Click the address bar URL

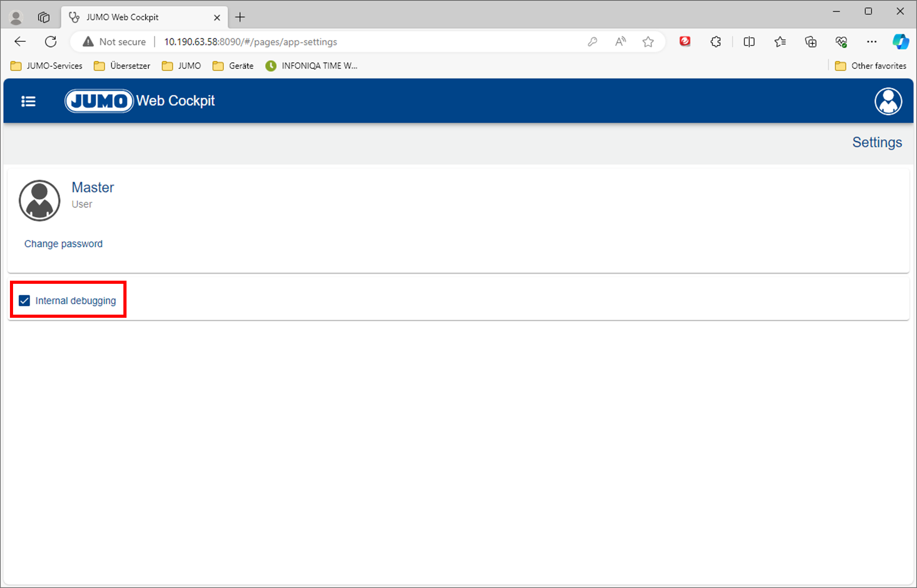pyautogui.click(x=250, y=42)
